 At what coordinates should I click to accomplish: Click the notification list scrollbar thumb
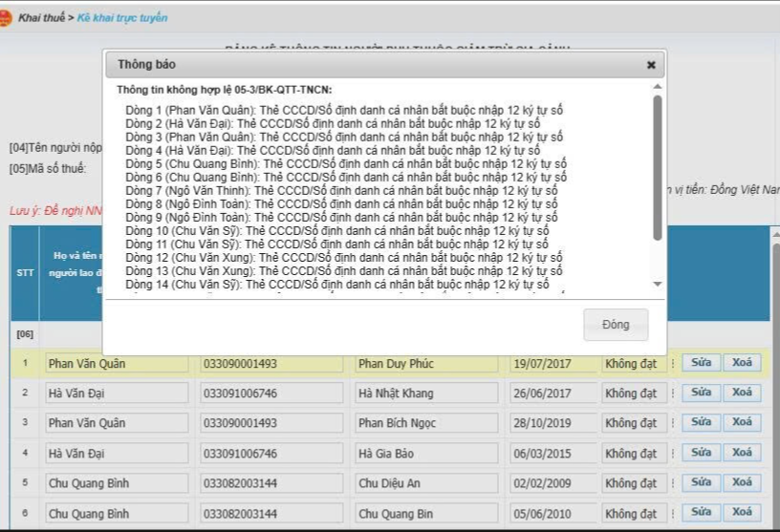pos(657,167)
